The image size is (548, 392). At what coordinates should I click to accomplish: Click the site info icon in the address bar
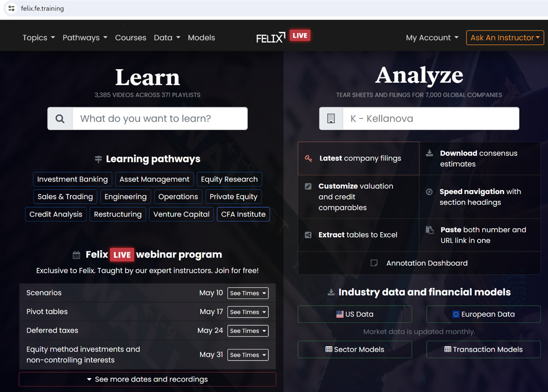coord(12,8)
